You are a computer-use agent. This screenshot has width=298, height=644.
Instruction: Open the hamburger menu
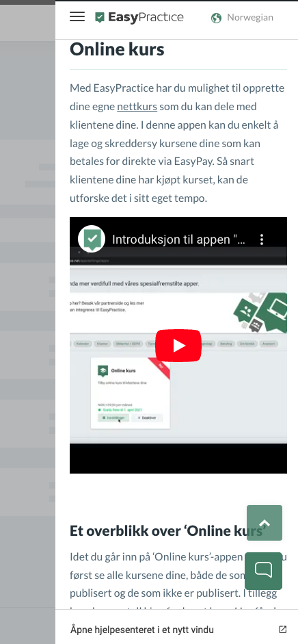[x=77, y=17]
